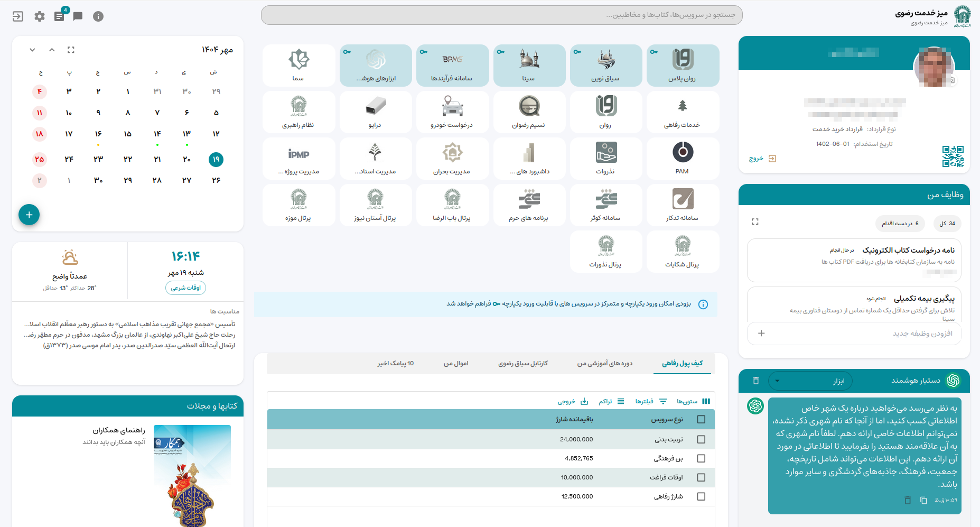Switch to the اموال من tab
The width and height of the screenshot is (980, 527).
[456, 364]
